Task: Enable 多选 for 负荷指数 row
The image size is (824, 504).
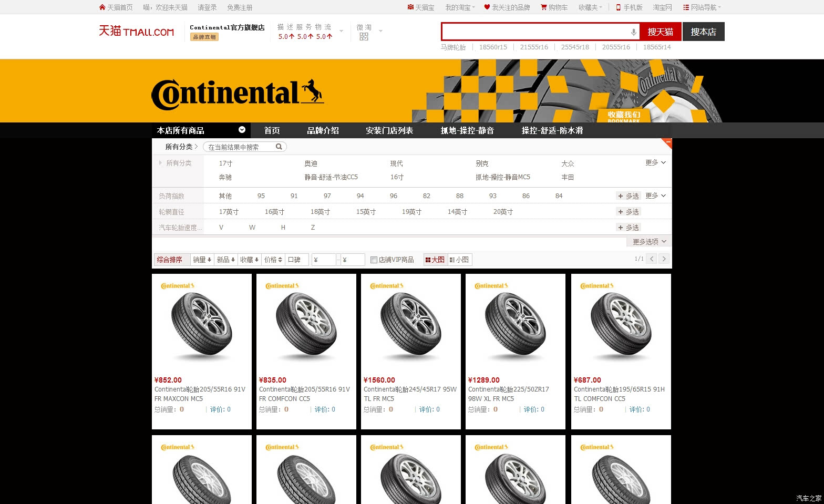Action: tap(629, 196)
